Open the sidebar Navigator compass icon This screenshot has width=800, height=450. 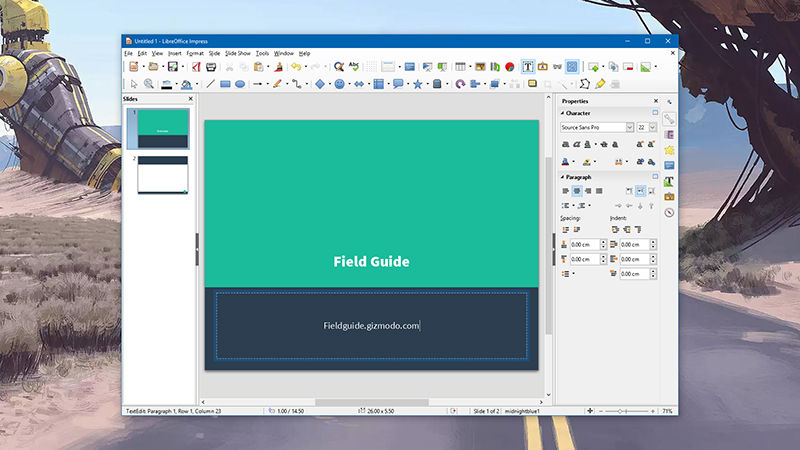point(669,212)
